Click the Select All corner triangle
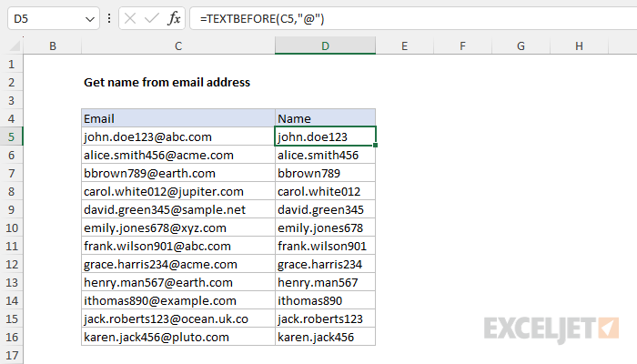The image size is (637, 364). [15, 45]
